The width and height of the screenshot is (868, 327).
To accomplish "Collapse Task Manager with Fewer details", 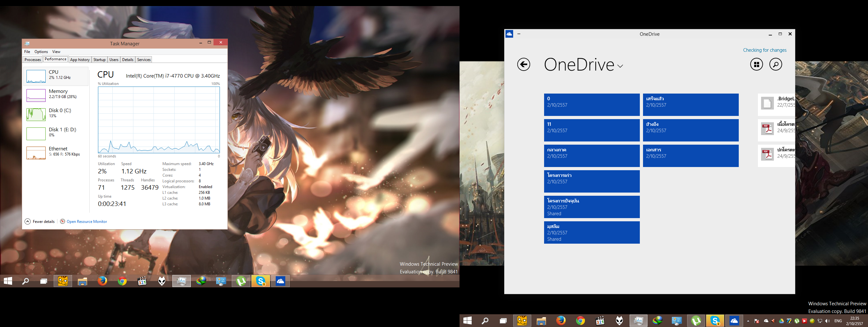I will [40, 222].
